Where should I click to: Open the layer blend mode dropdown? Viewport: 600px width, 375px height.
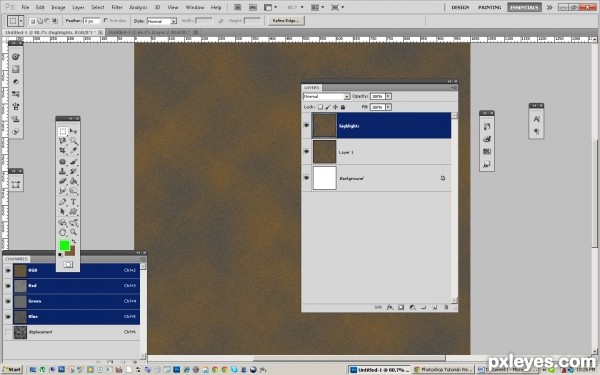326,96
